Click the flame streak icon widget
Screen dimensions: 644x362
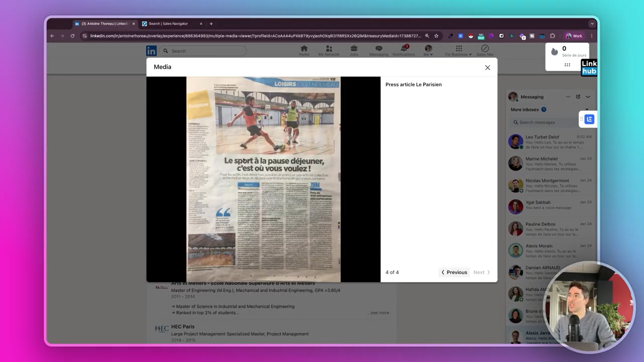tap(554, 51)
